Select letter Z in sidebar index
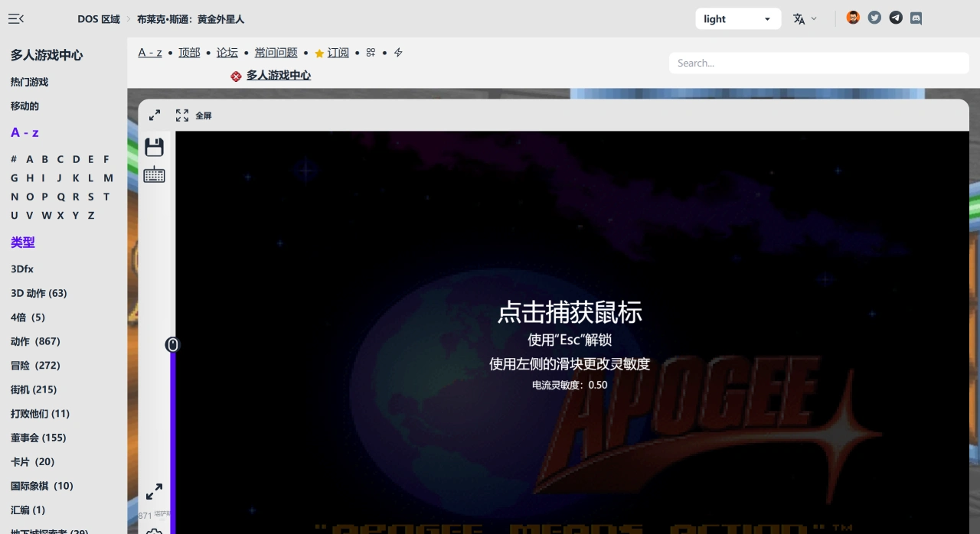The width and height of the screenshot is (980, 534). 91,215
